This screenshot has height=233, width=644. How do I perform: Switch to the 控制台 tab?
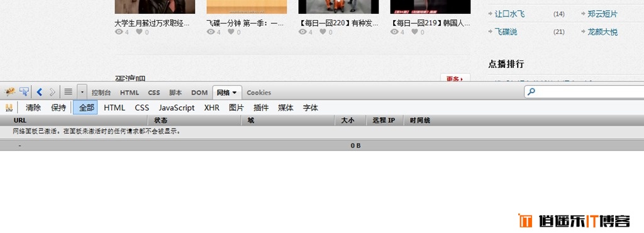pyautogui.click(x=101, y=93)
